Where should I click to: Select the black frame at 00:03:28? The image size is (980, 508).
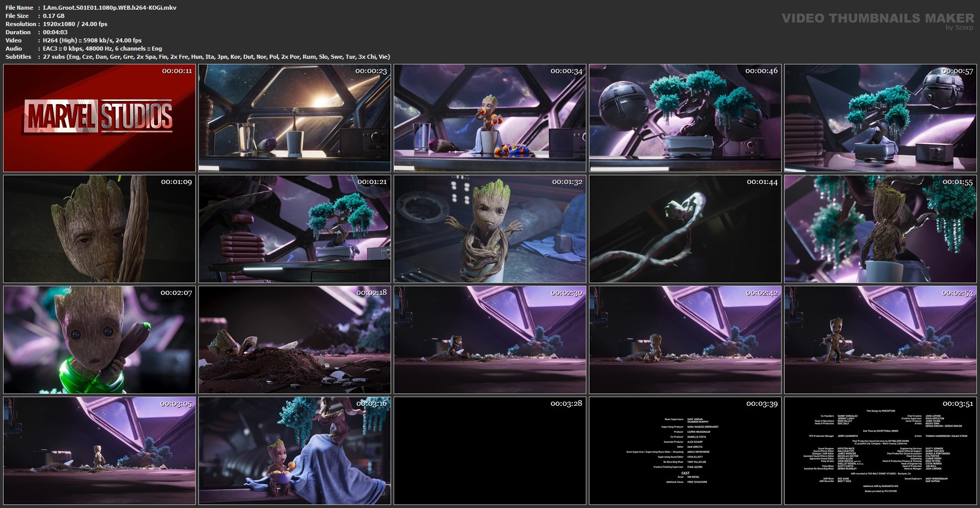point(490,451)
